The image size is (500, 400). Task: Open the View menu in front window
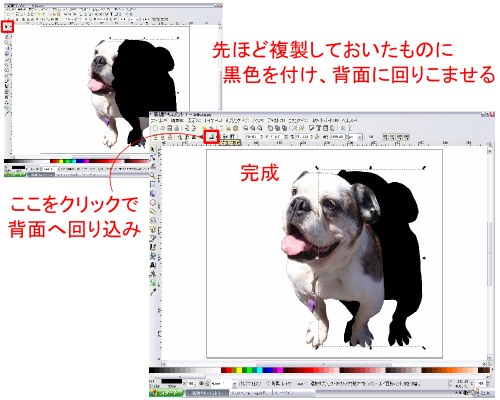click(x=195, y=121)
